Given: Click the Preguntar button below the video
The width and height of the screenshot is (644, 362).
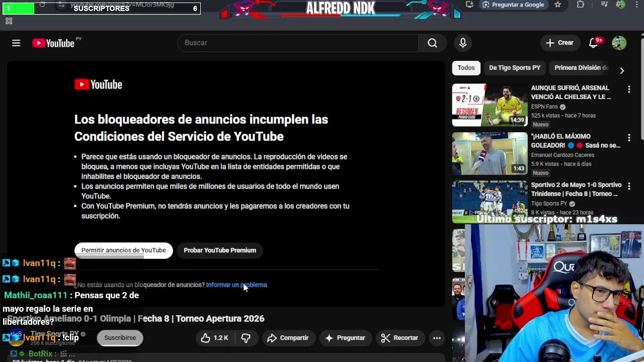Looking at the screenshot, I should pos(345,338).
